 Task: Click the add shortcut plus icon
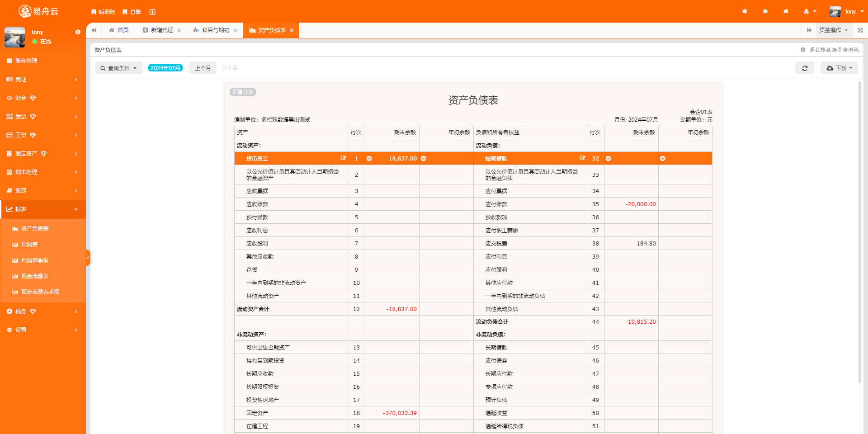tap(152, 12)
